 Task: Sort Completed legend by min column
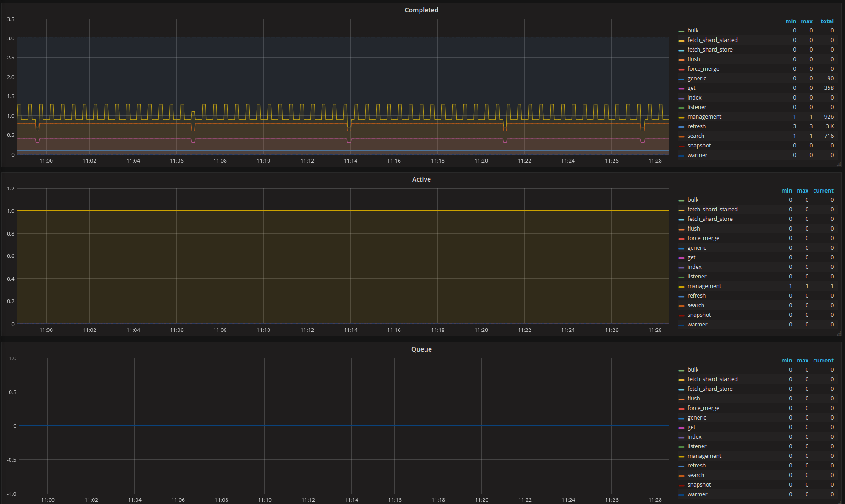pyautogui.click(x=790, y=21)
